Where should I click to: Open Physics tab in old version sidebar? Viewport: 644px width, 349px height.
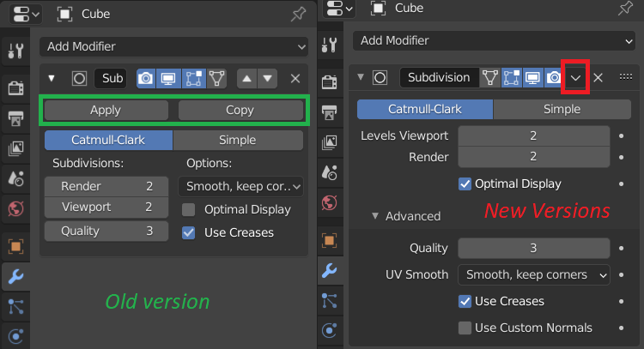click(15, 337)
